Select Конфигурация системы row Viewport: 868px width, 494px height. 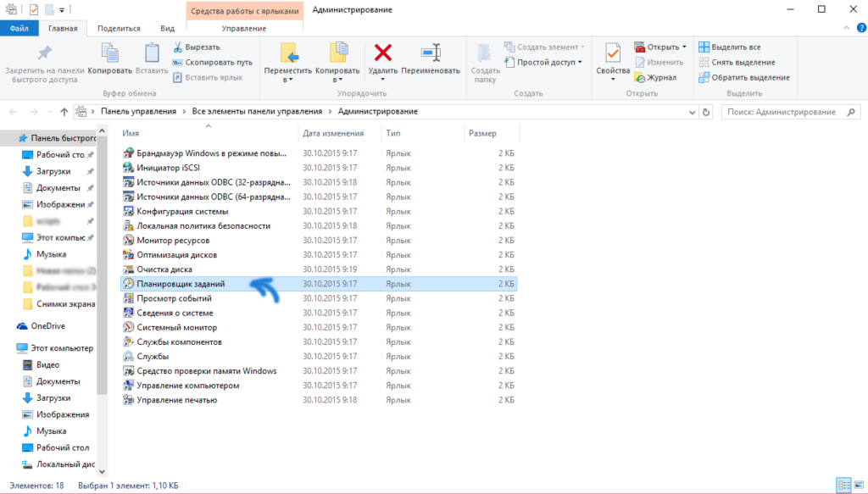[x=319, y=211]
